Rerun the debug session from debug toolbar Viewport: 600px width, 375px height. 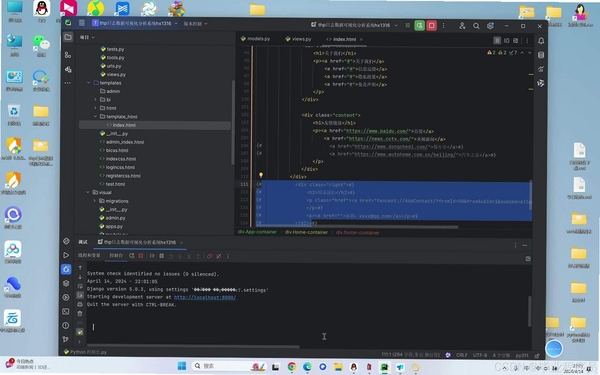point(132,256)
